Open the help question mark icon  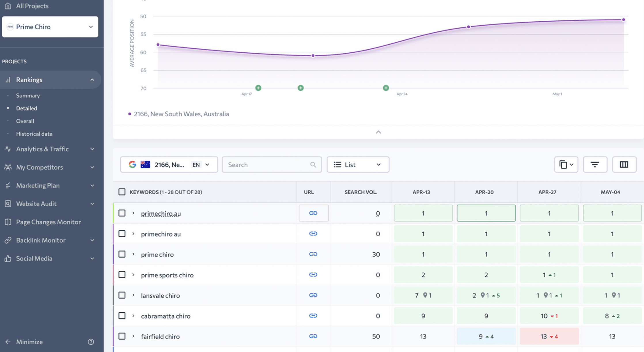(x=91, y=342)
